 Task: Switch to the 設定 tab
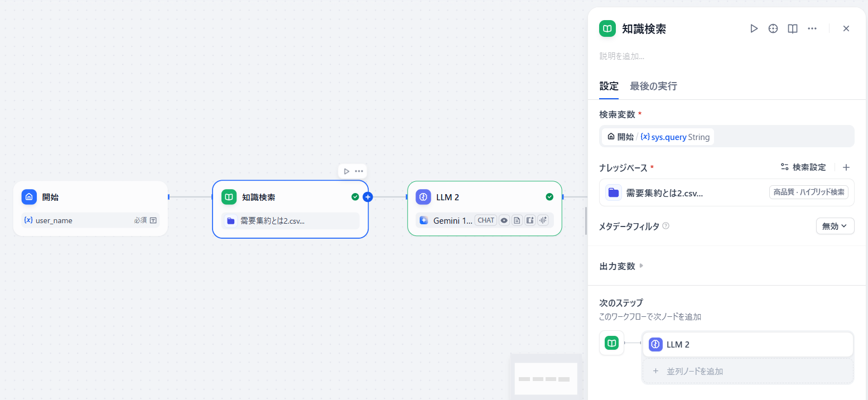click(x=609, y=86)
